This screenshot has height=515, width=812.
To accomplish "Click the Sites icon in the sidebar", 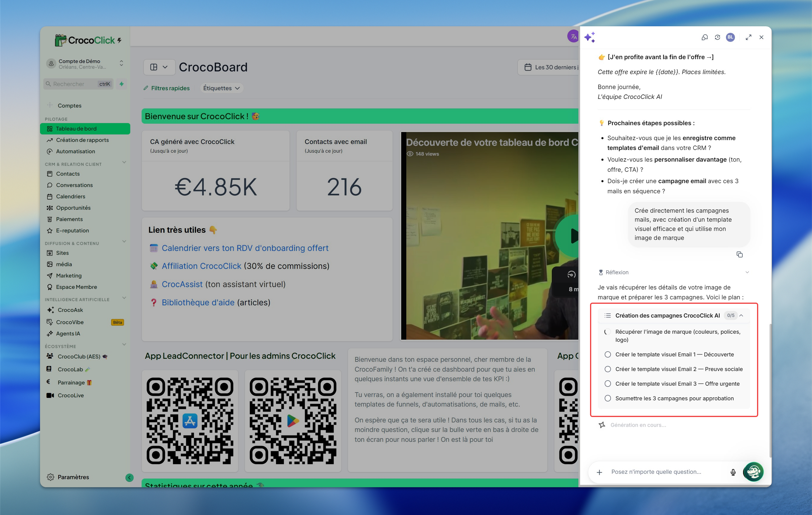I will (x=50, y=253).
